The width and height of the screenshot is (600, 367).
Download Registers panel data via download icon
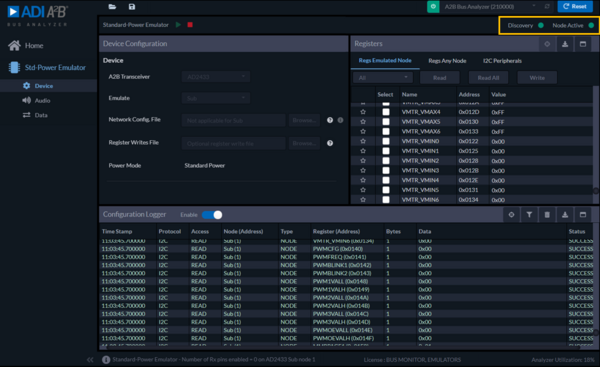[565, 44]
